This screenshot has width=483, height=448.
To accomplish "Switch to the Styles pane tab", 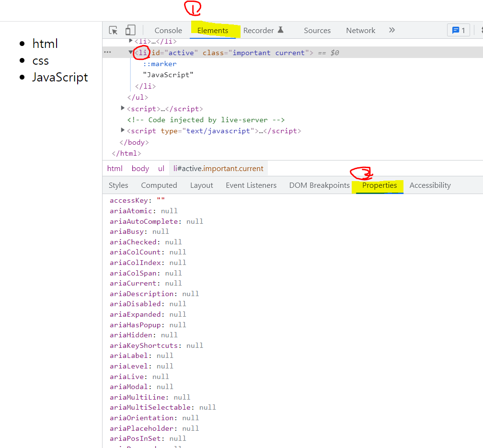I will pyautogui.click(x=118, y=185).
